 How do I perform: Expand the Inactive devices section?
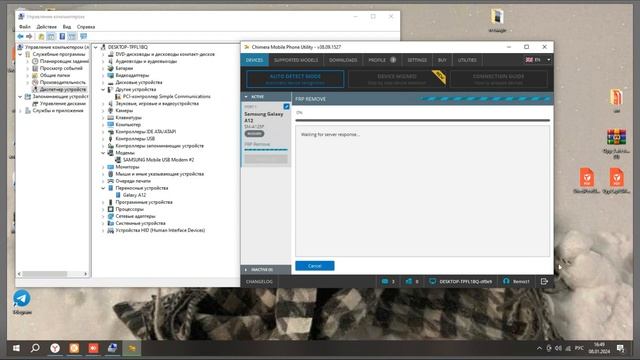[246, 270]
